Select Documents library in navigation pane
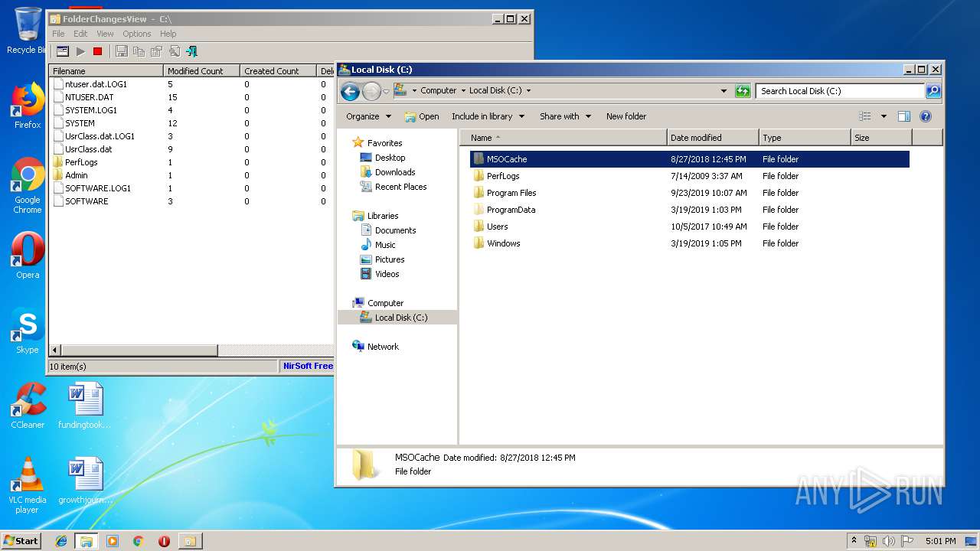980x551 pixels. pos(395,230)
